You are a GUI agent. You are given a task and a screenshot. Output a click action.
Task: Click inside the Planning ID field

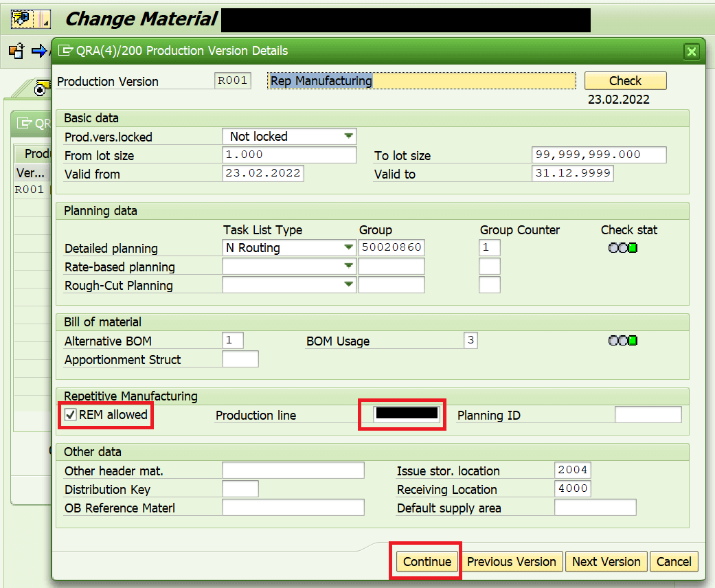648,414
